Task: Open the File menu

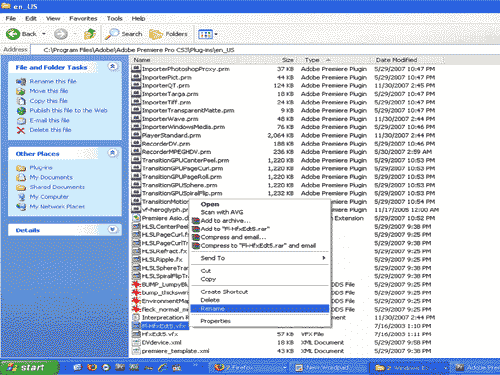Action: (11, 19)
